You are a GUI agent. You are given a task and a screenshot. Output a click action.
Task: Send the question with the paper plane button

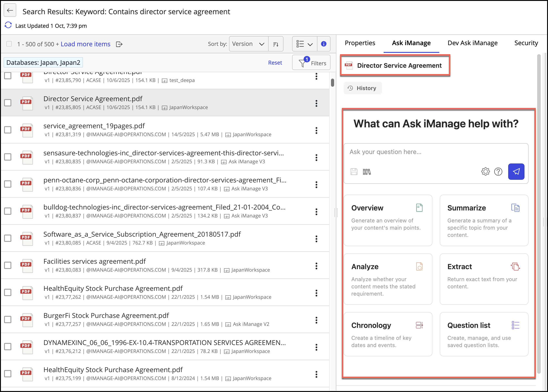(x=516, y=172)
